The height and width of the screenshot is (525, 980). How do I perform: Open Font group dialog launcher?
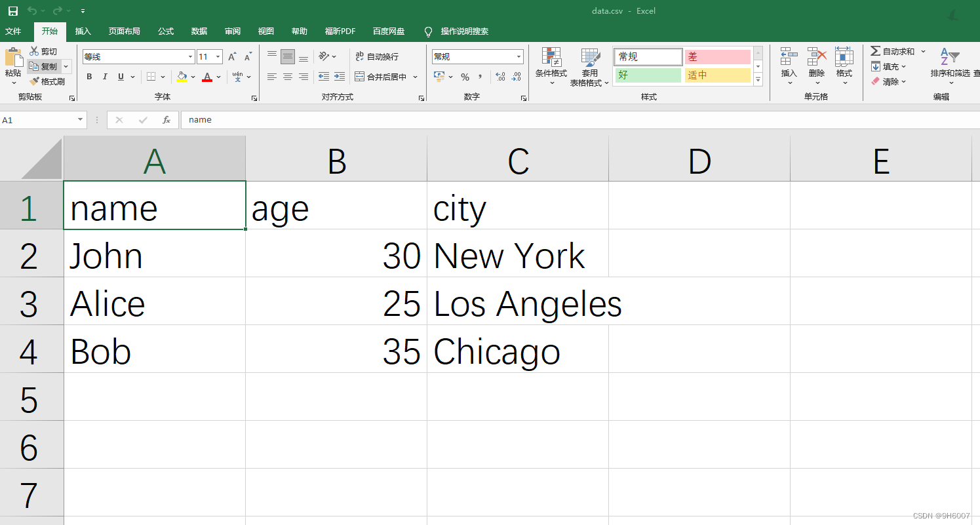pyautogui.click(x=254, y=98)
